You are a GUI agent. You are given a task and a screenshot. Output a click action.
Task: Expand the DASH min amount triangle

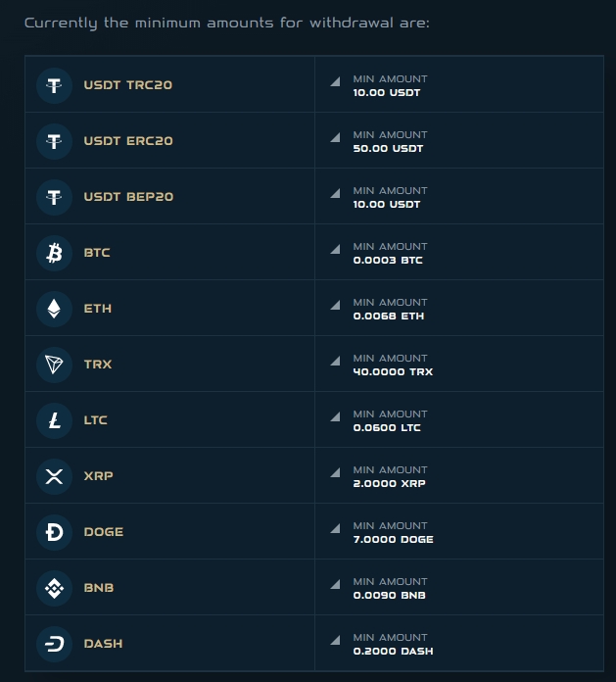[335, 639]
